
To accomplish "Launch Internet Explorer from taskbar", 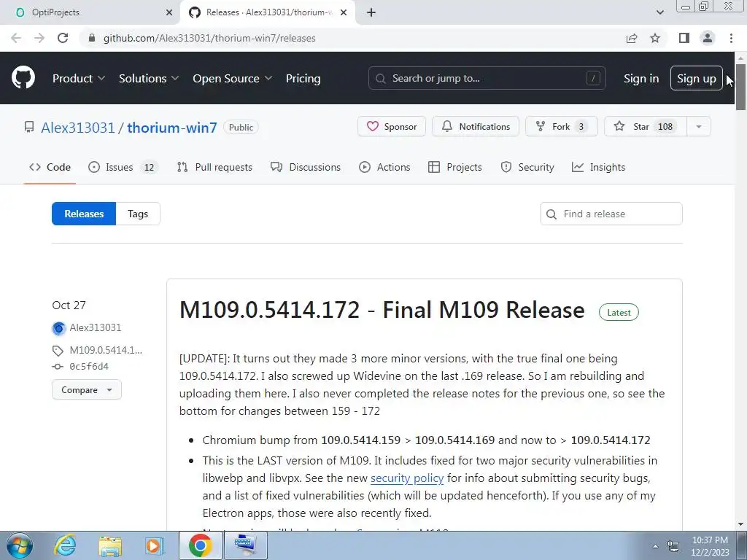I will pyautogui.click(x=65, y=545).
